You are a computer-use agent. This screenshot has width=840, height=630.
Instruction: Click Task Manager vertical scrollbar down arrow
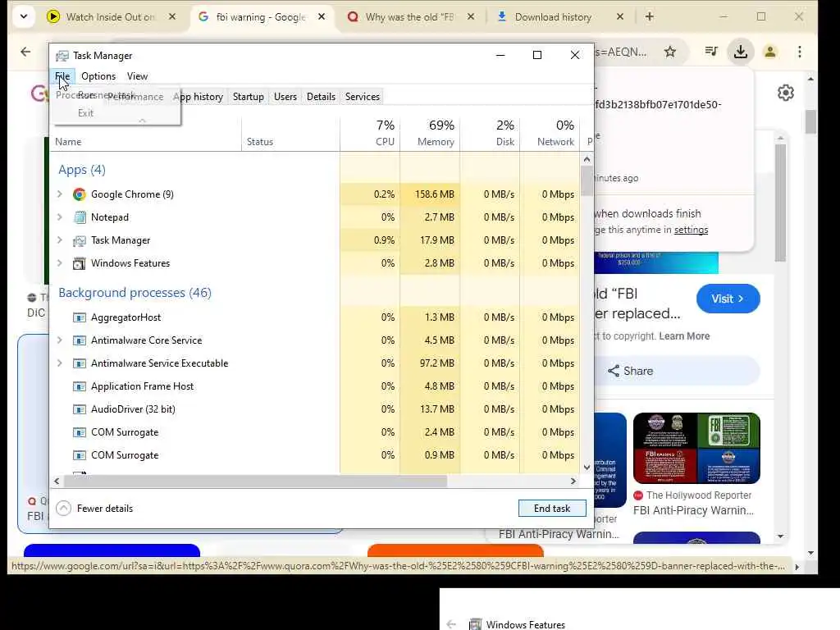[587, 468]
